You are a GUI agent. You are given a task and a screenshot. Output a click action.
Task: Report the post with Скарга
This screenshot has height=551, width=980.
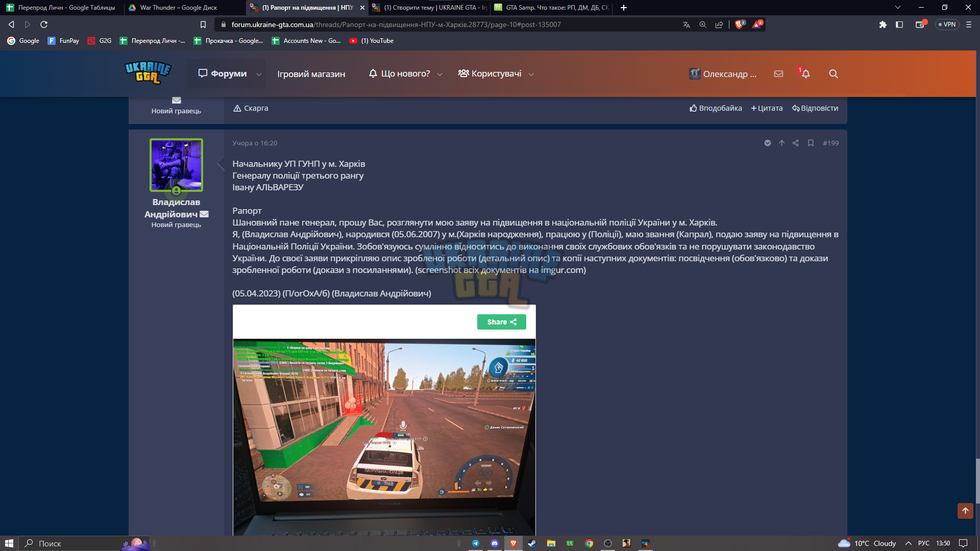coord(251,108)
